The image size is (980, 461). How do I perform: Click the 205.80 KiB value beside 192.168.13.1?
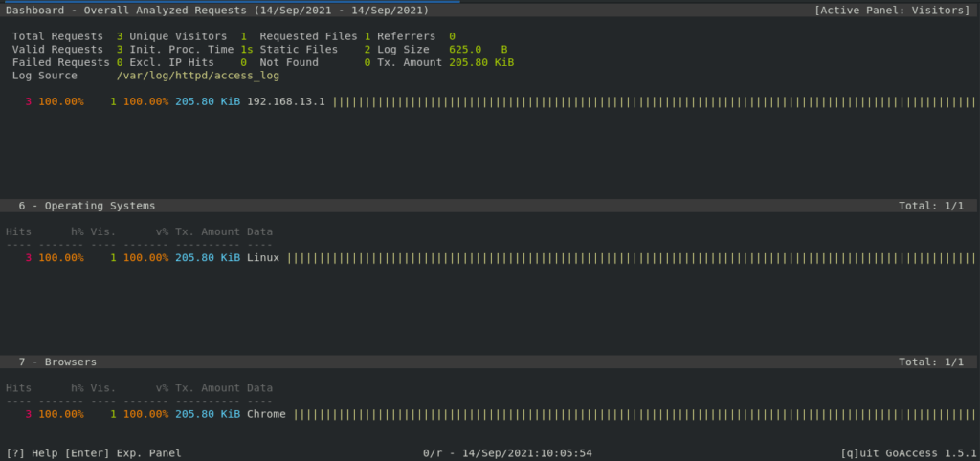pos(208,101)
